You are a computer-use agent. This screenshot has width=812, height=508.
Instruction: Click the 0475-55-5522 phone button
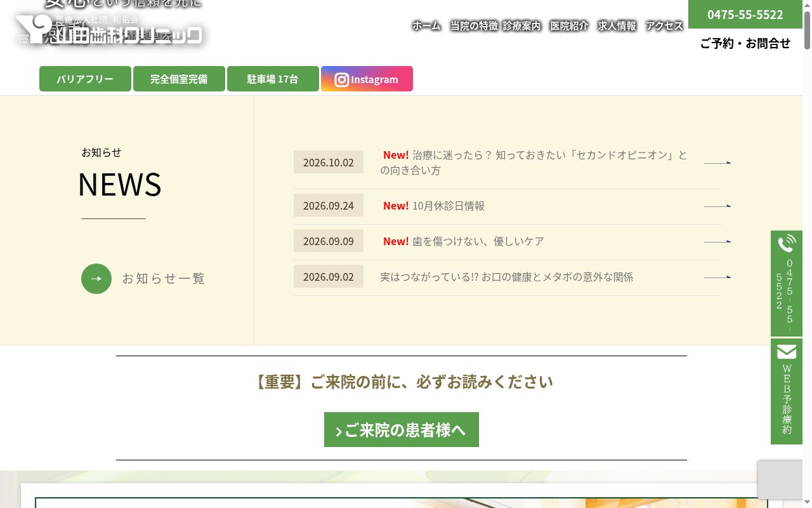(x=745, y=14)
